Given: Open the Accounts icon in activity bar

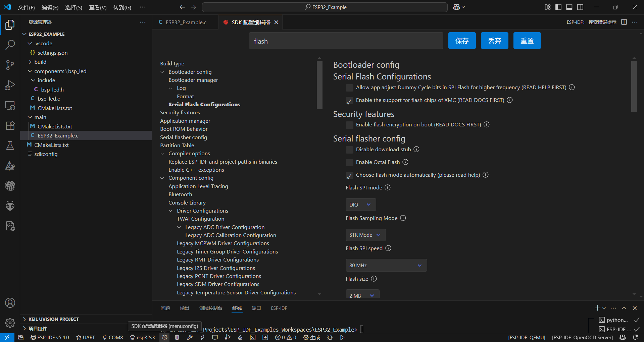Looking at the screenshot, I should (10, 303).
